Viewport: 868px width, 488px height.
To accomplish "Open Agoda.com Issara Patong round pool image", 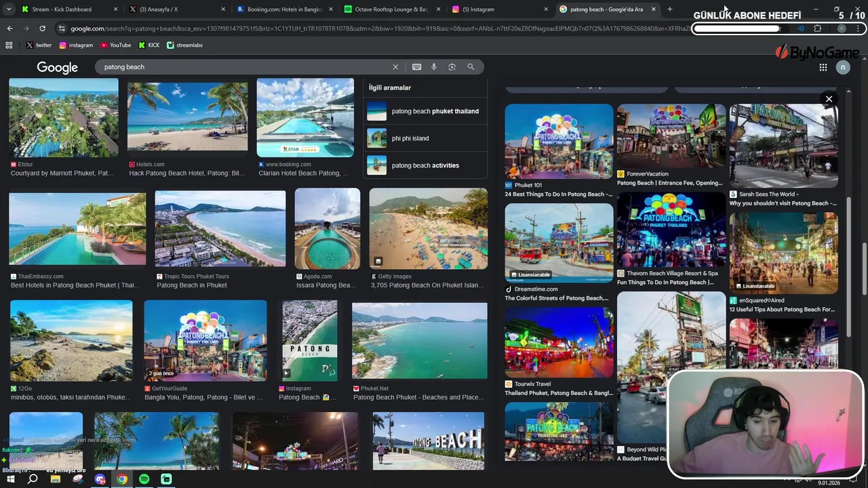I will click(x=328, y=229).
